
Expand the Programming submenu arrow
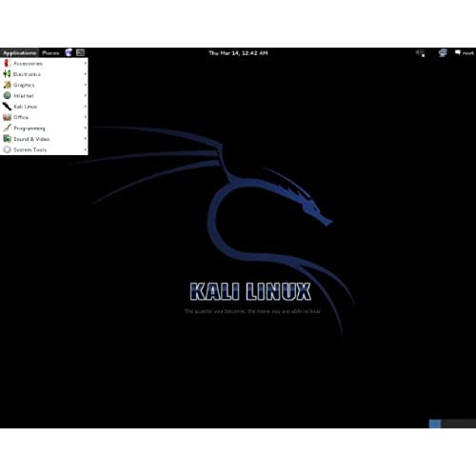[x=85, y=128]
